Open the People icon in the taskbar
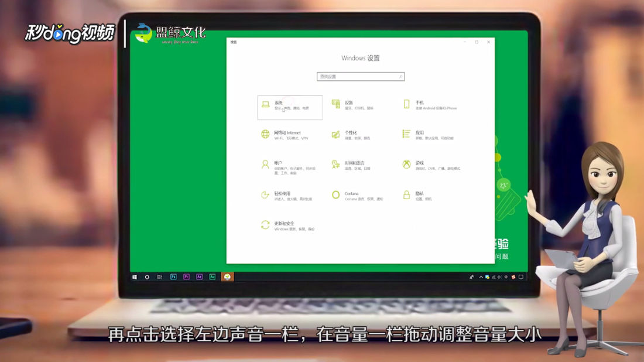 (x=471, y=277)
